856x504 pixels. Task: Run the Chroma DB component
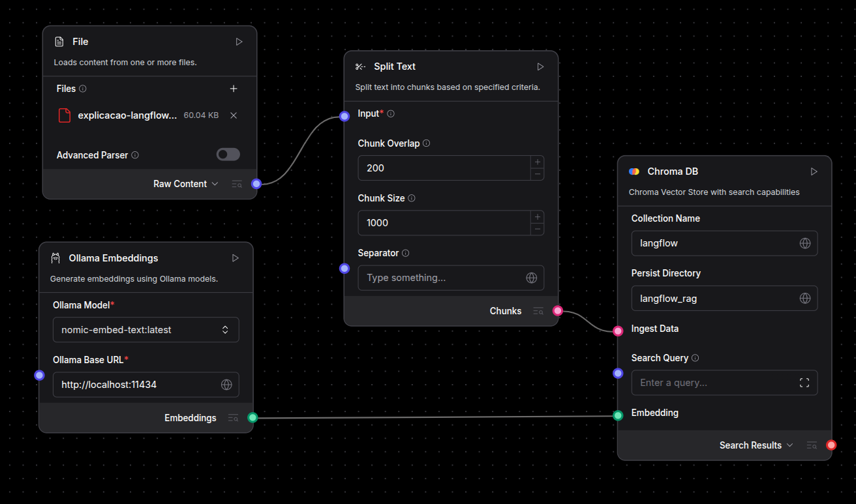(814, 171)
